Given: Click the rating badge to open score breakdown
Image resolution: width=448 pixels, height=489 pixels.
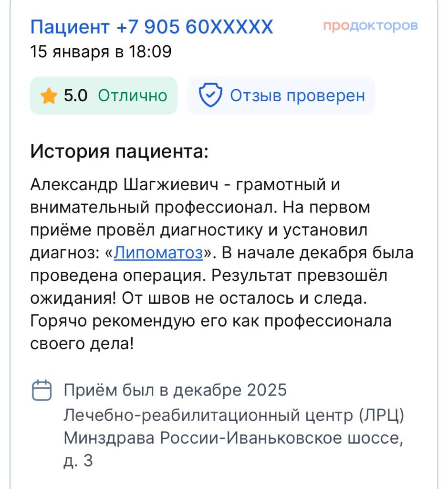Looking at the screenshot, I should [x=103, y=96].
